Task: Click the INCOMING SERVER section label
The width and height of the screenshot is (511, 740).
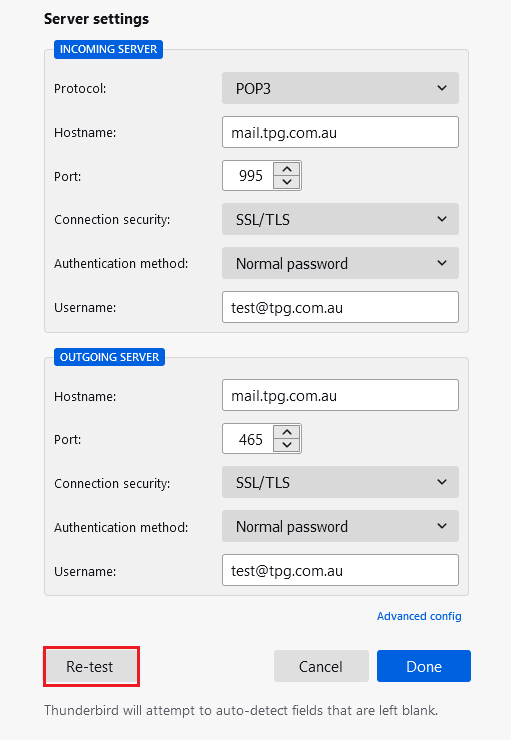Action: [109, 49]
